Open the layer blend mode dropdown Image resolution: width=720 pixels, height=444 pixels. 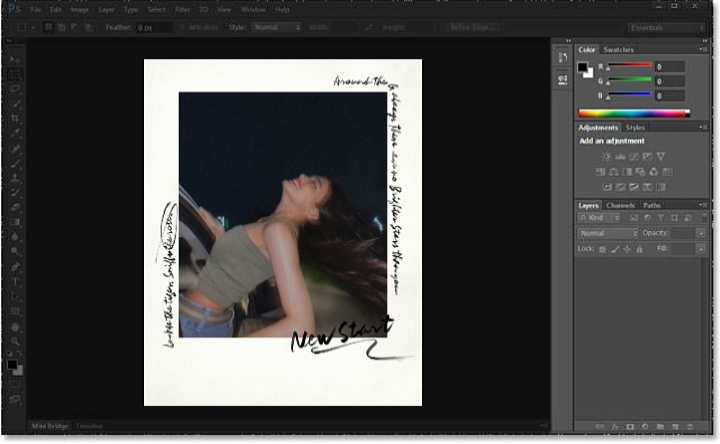[x=608, y=233]
